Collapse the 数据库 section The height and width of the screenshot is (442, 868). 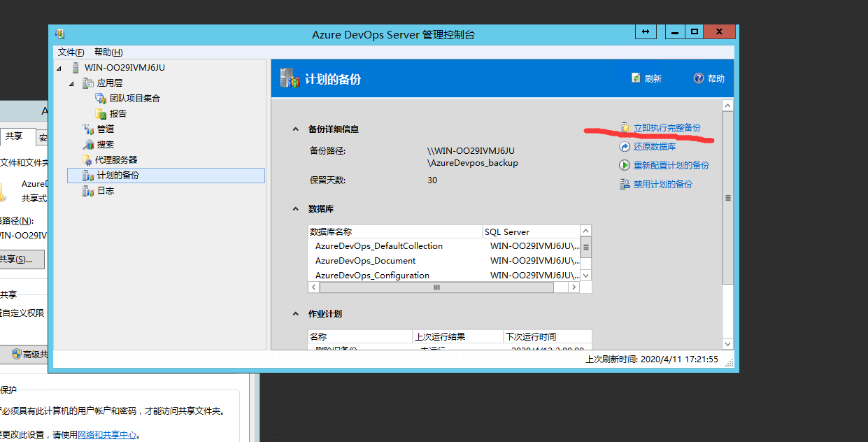tap(295, 209)
